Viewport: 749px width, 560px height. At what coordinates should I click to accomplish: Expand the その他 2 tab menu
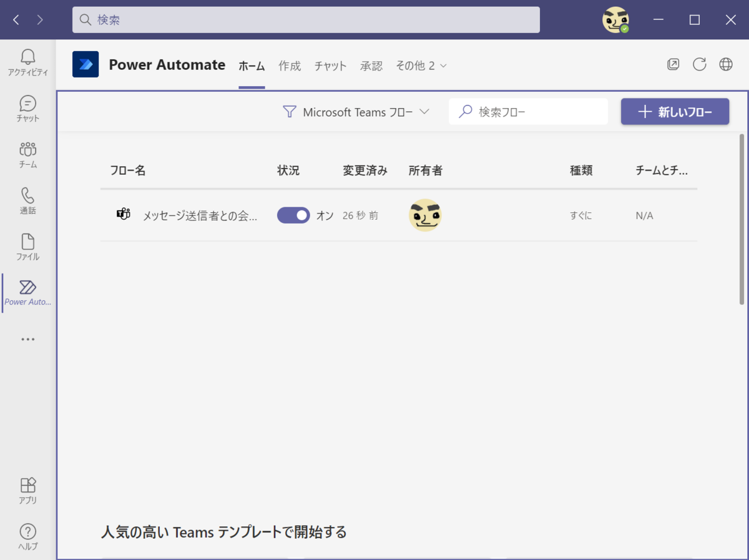pyautogui.click(x=421, y=66)
